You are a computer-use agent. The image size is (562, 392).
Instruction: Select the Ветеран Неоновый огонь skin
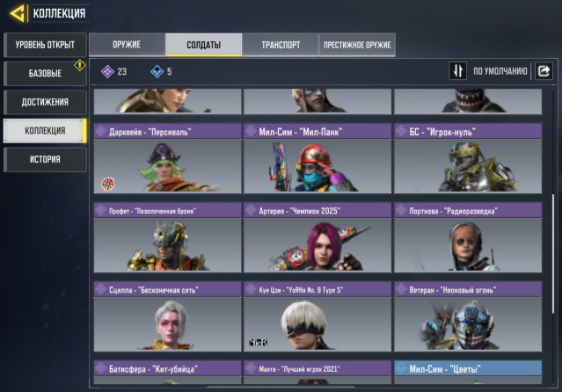click(x=468, y=316)
